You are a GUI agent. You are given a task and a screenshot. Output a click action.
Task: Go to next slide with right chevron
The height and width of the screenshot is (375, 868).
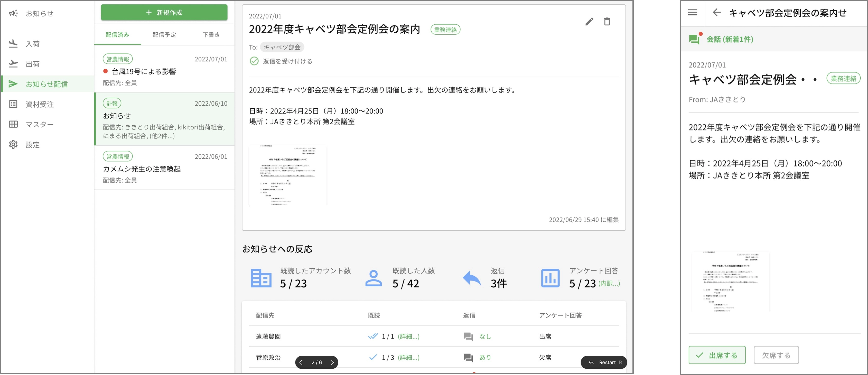(332, 362)
